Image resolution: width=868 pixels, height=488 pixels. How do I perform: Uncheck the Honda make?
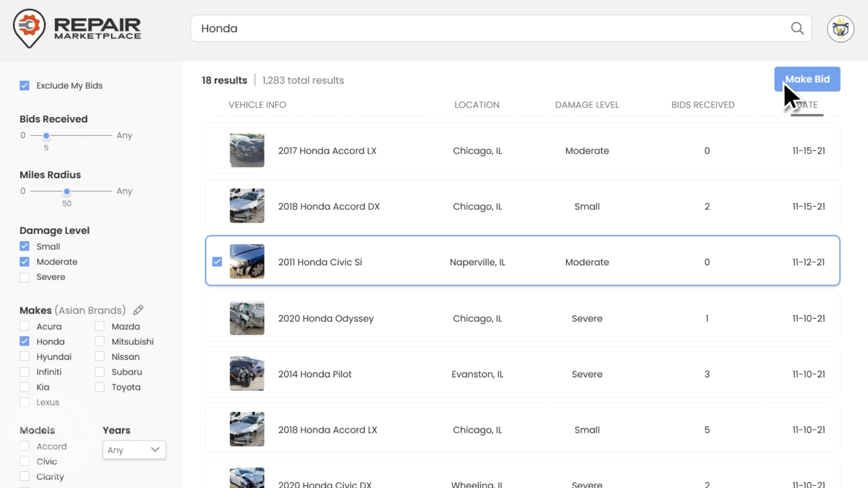(24, 342)
